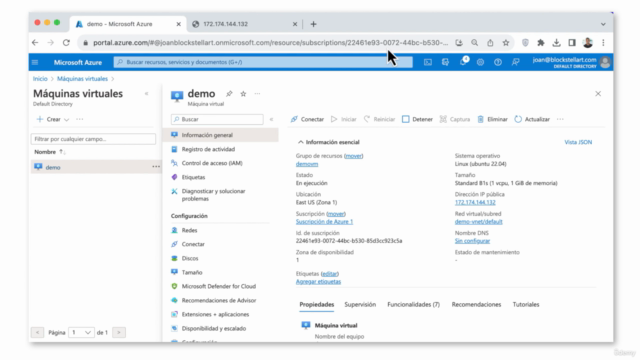Open the Azure portal hamburger menu
640x360 pixels.
(x=35, y=62)
